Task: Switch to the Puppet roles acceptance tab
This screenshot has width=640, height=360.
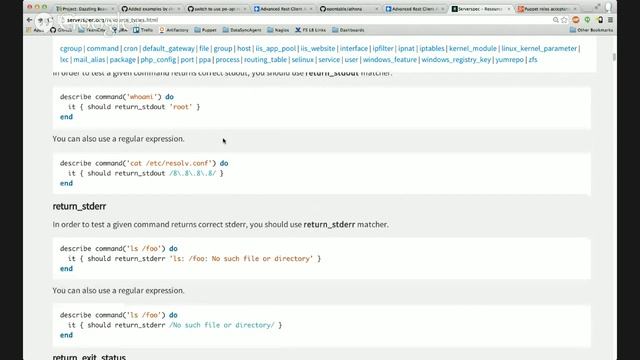Action: (548, 9)
